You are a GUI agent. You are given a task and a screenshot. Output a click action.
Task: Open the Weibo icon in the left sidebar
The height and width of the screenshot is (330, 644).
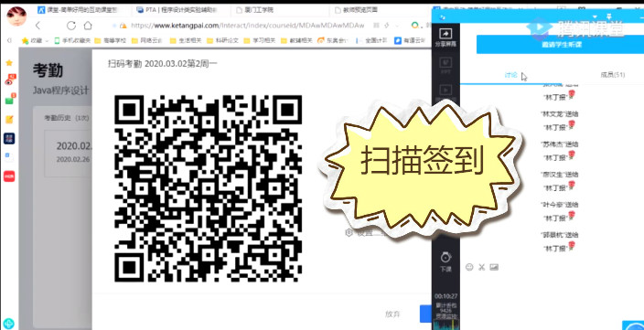(9, 80)
